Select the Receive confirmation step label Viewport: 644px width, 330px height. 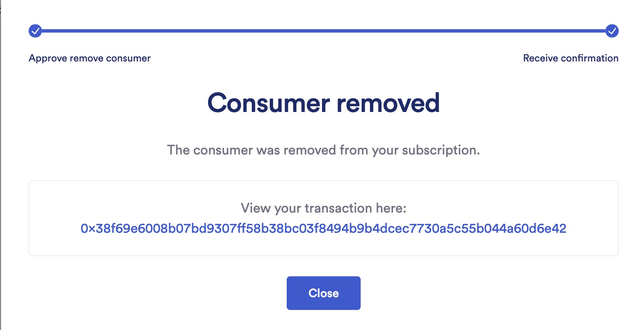click(570, 58)
